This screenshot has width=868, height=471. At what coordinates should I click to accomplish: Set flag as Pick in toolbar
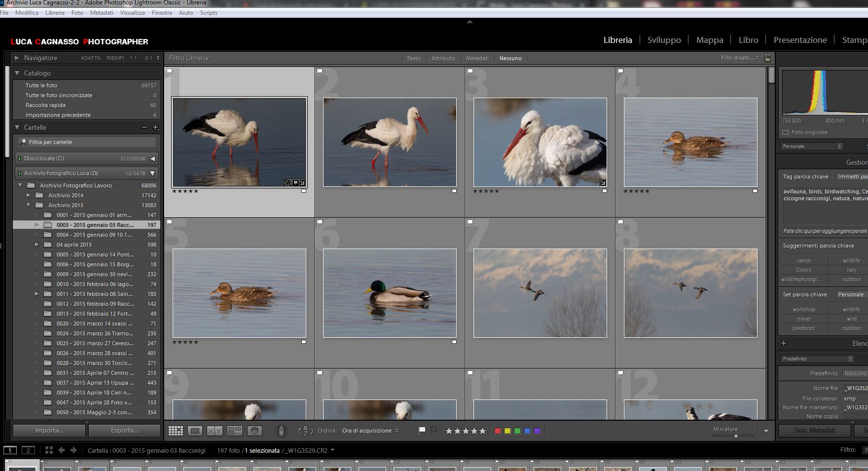coord(422,431)
